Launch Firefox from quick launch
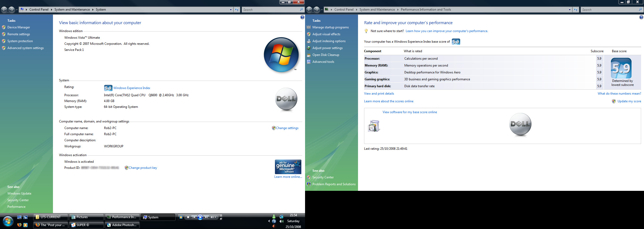The height and width of the screenshot is (229, 644). [x=19, y=225]
